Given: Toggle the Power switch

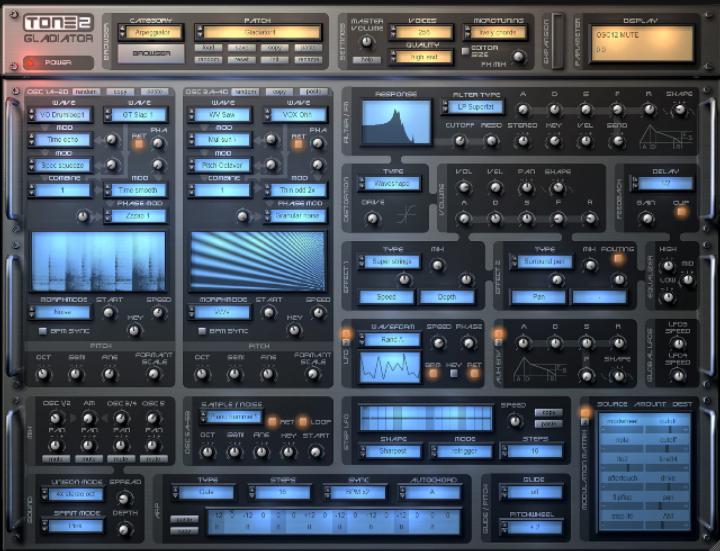Looking at the screenshot, I should coord(58,62).
